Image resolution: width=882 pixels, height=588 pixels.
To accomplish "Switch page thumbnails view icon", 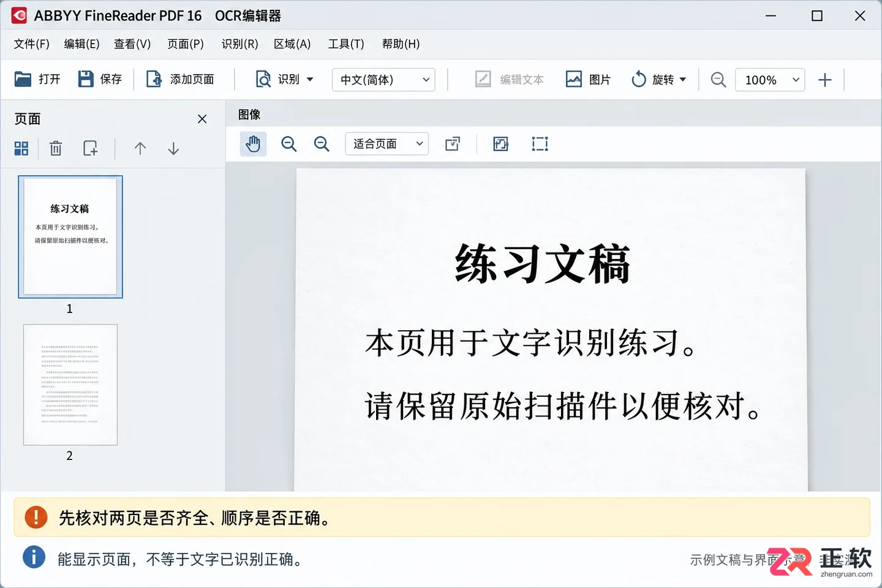I will [x=21, y=148].
